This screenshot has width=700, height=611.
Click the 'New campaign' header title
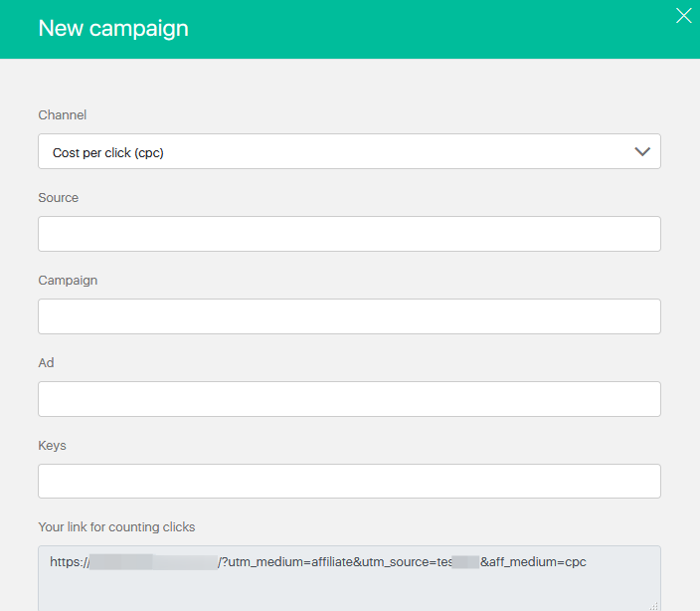[x=113, y=28]
